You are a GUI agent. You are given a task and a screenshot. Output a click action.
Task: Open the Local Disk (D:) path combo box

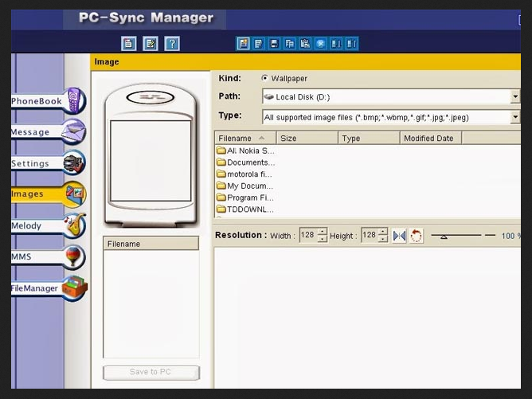[391, 96]
